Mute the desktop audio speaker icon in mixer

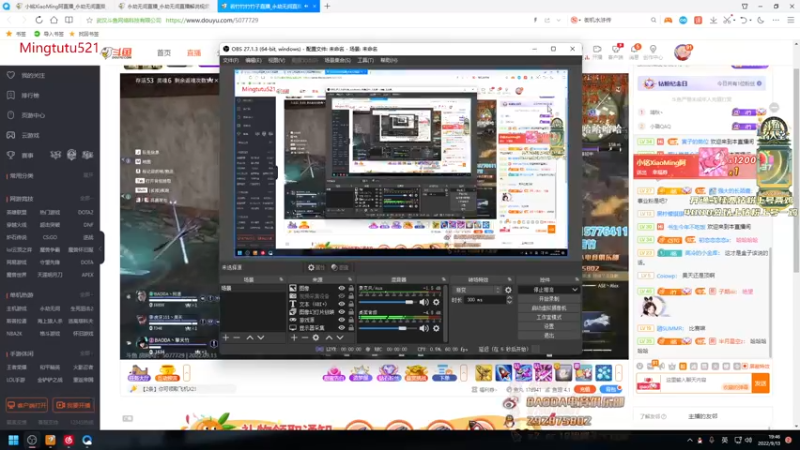(x=423, y=329)
